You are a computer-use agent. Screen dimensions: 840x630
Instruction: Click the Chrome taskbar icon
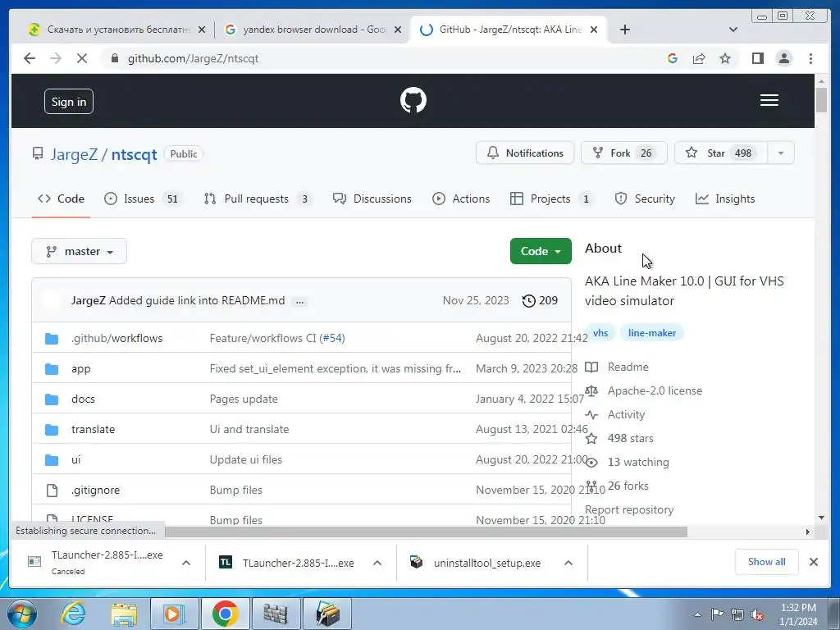(225, 614)
